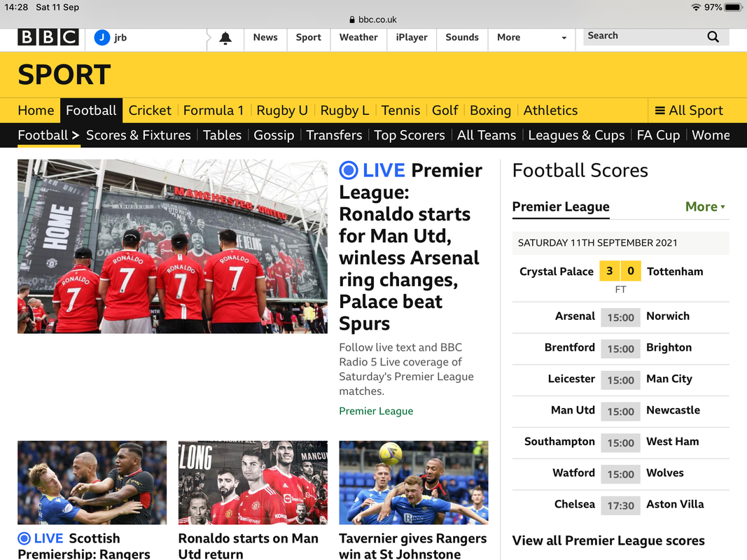The width and height of the screenshot is (747, 560).
Task: Open Gossip in football submenu
Action: [x=274, y=135]
